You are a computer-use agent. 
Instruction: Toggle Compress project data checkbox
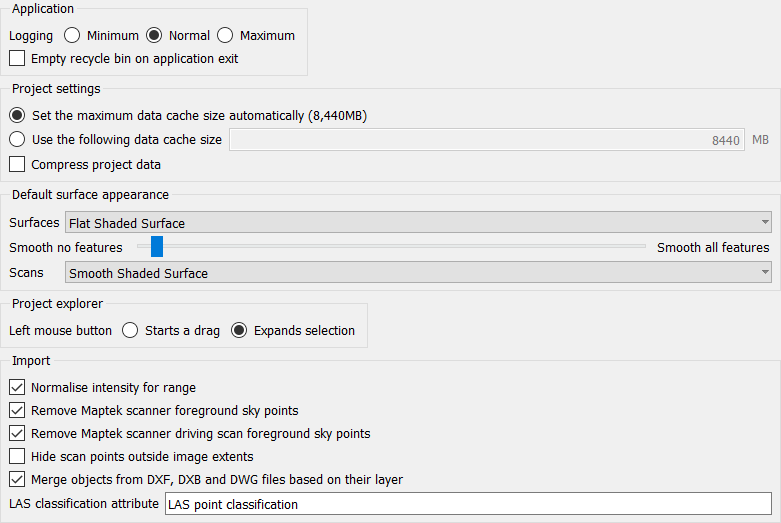(17, 164)
